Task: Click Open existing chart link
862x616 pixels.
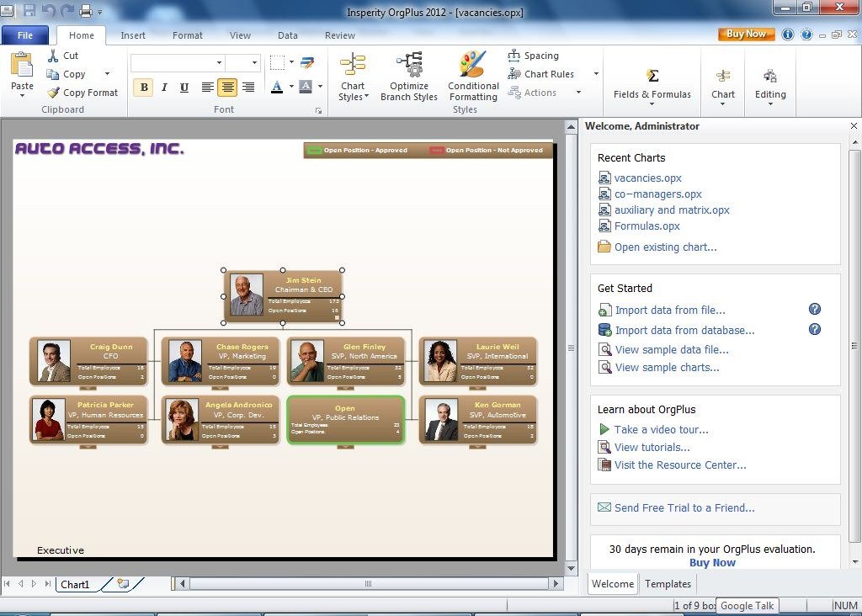Action: click(x=666, y=247)
